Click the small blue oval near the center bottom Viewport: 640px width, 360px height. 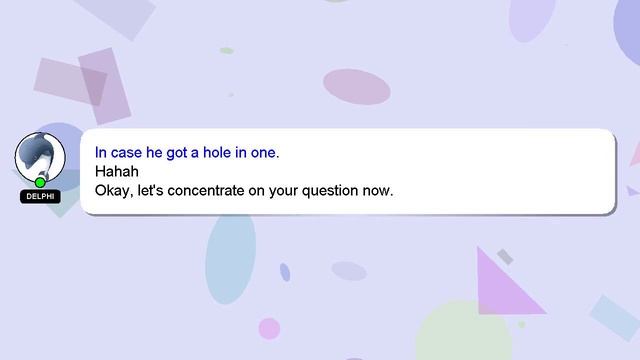coord(285,272)
